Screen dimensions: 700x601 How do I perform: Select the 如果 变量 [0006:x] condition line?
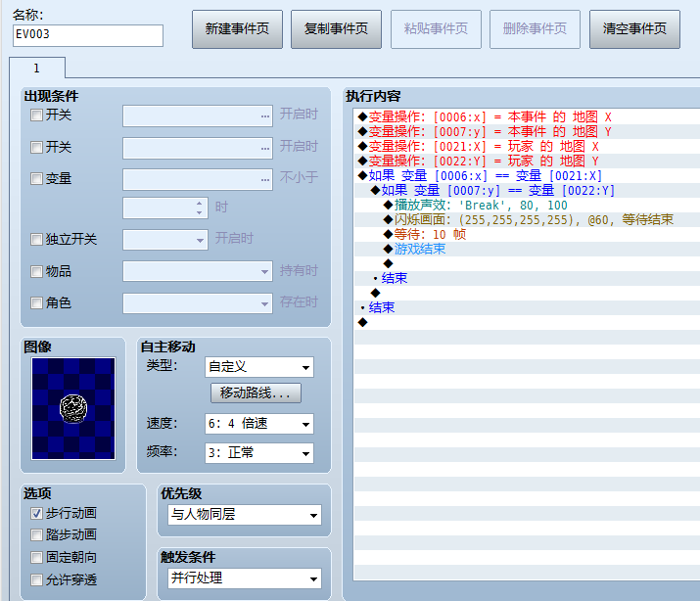(527, 176)
